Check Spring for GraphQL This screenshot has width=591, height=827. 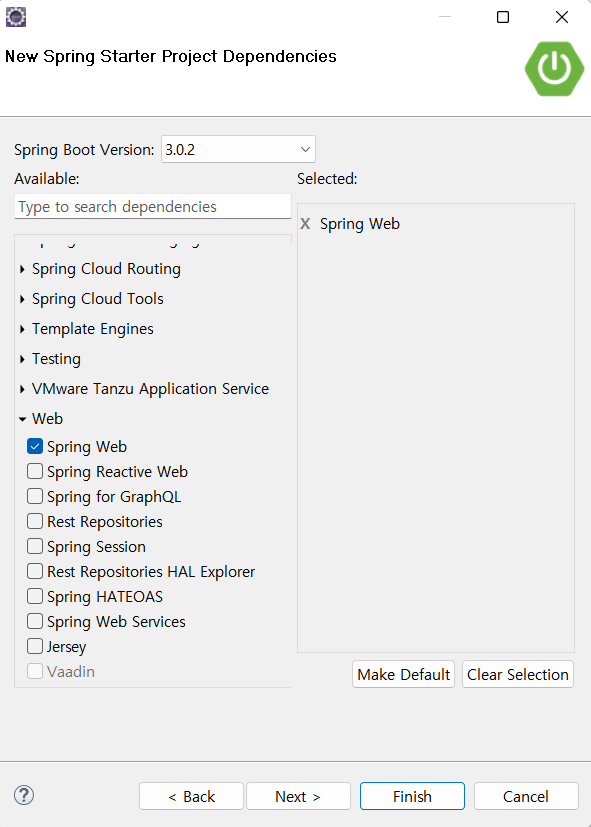[x=35, y=496]
